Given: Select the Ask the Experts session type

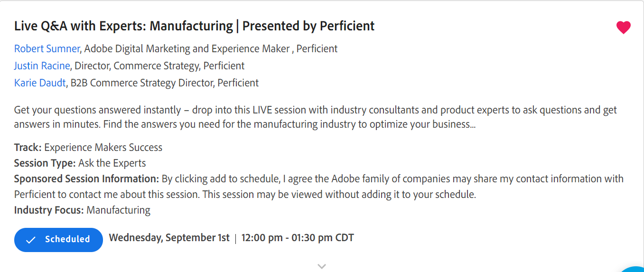Looking at the screenshot, I should coord(112,163).
